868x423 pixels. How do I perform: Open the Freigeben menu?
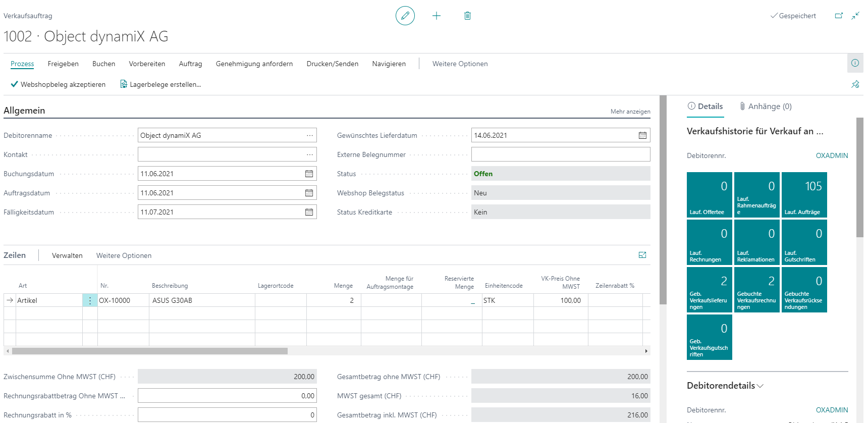pos(63,64)
